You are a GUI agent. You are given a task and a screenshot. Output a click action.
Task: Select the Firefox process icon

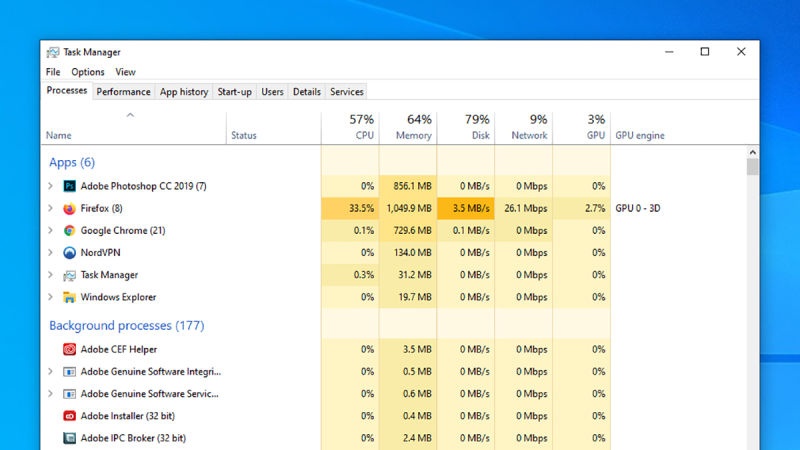pyautogui.click(x=69, y=208)
